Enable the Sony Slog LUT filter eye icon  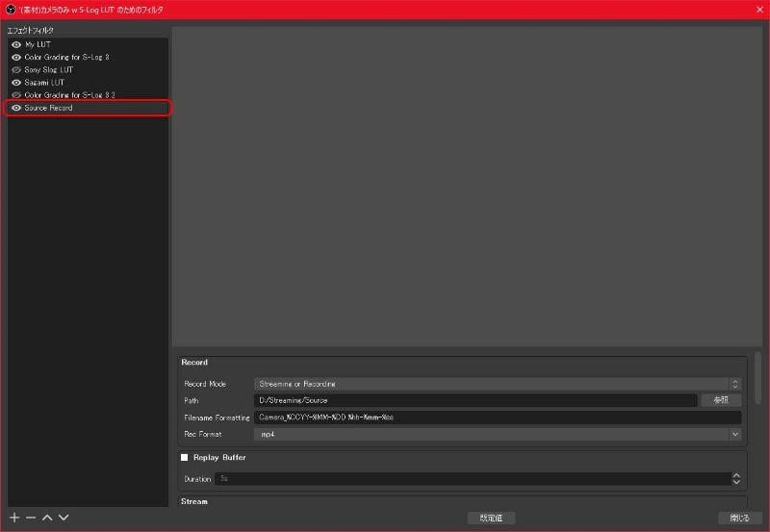pyautogui.click(x=16, y=69)
